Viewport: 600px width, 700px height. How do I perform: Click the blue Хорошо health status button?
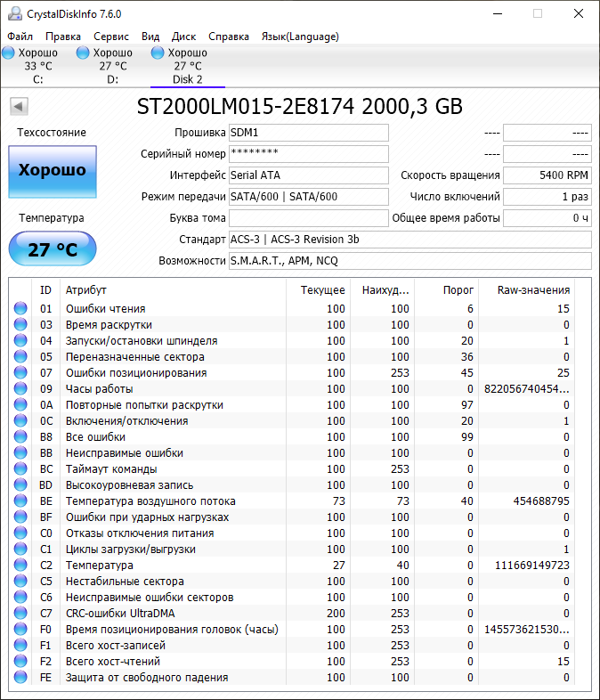pos(53,171)
